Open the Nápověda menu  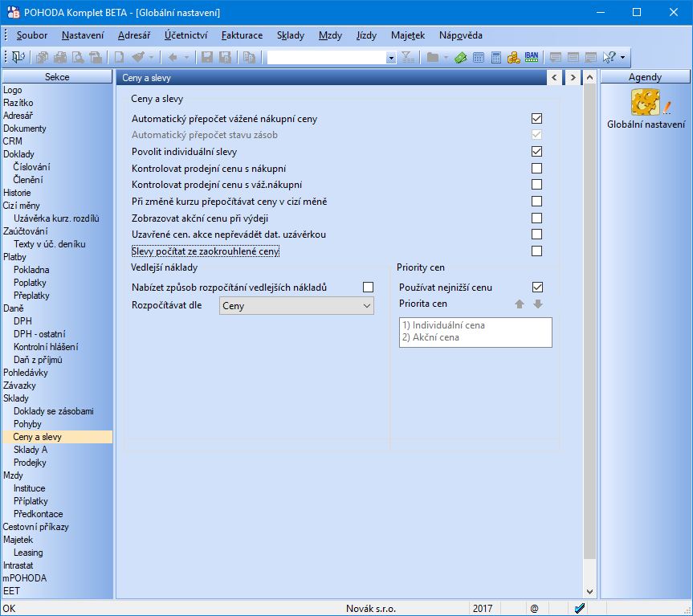460,35
